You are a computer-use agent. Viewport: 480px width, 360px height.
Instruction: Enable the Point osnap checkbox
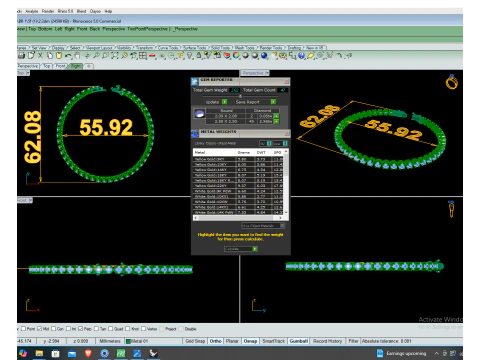[x=23, y=329]
